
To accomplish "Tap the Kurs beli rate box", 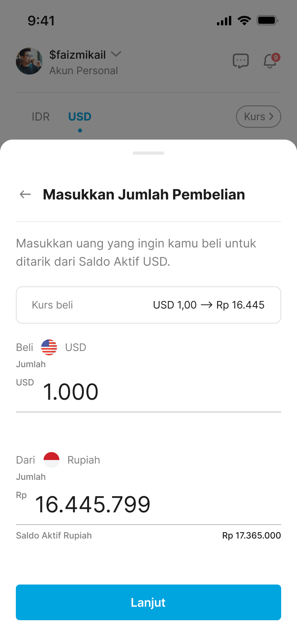I will (x=148, y=305).
